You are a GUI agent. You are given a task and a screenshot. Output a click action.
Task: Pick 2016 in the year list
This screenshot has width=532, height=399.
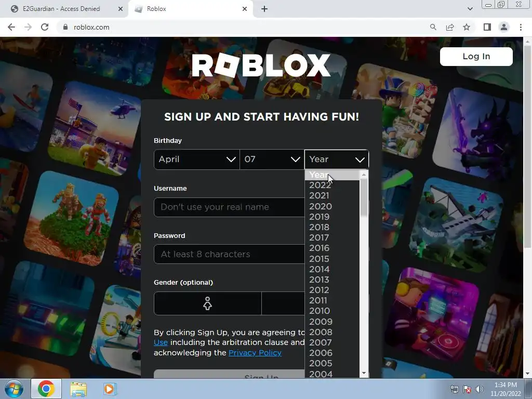pyautogui.click(x=332, y=248)
